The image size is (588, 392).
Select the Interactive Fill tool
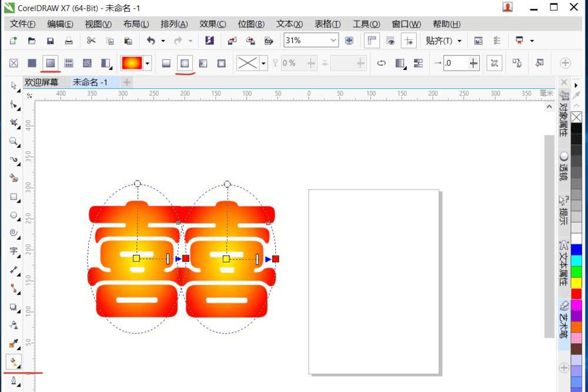point(14,362)
